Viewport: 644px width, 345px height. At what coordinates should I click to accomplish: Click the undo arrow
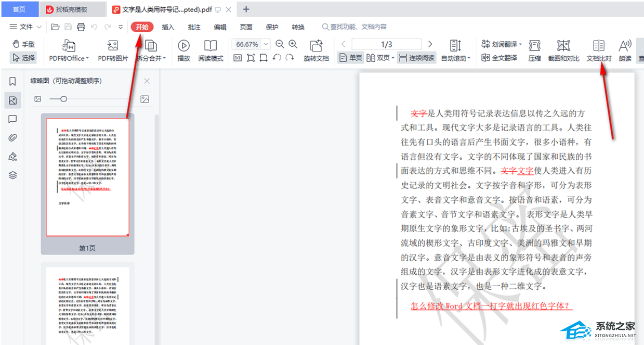[94, 27]
